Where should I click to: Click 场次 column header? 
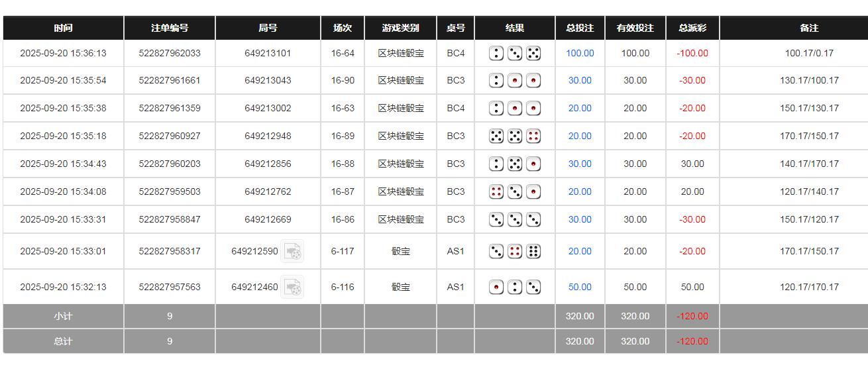click(x=343, y=28)
